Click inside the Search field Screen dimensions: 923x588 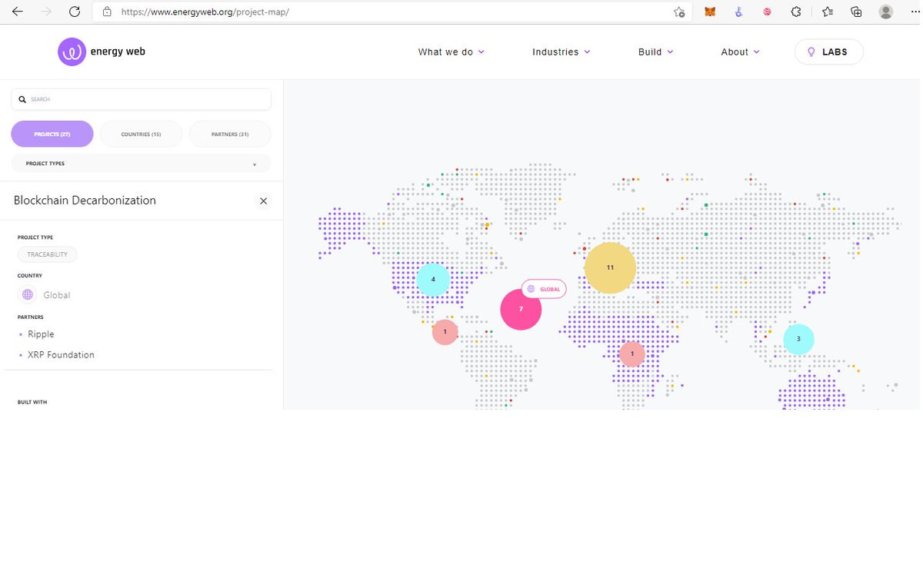pos(141,99)
